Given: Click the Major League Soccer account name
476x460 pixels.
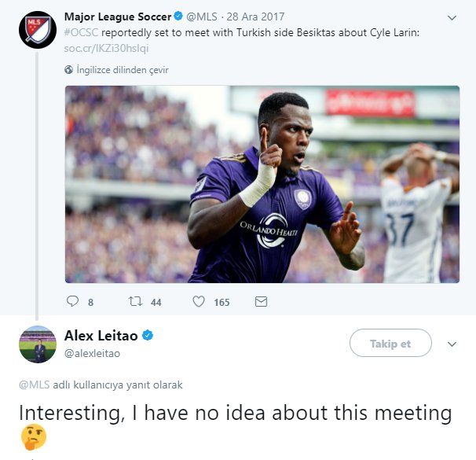Looking at the screenshot, I should point(118,17).
